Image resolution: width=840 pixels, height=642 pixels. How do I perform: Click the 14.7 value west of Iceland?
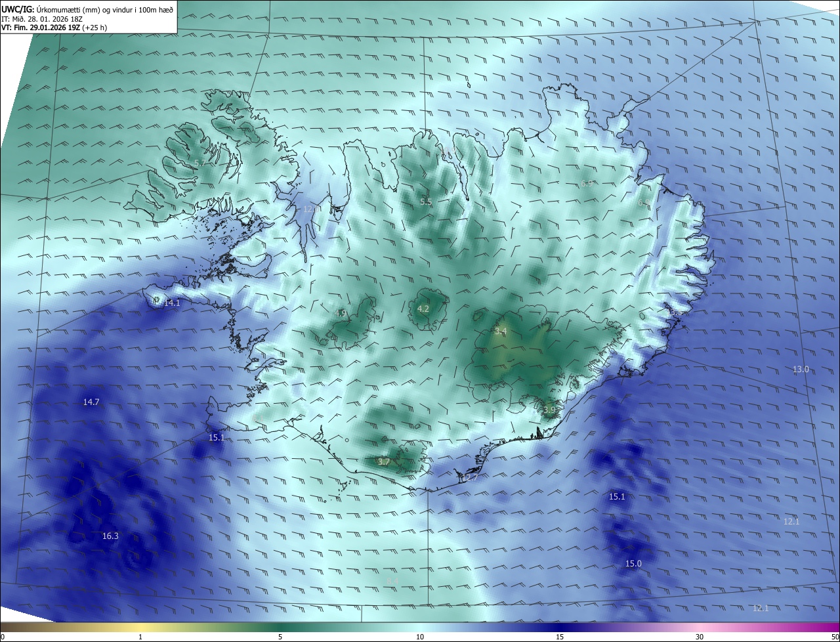pyautogui.click(x=91, y=402)
